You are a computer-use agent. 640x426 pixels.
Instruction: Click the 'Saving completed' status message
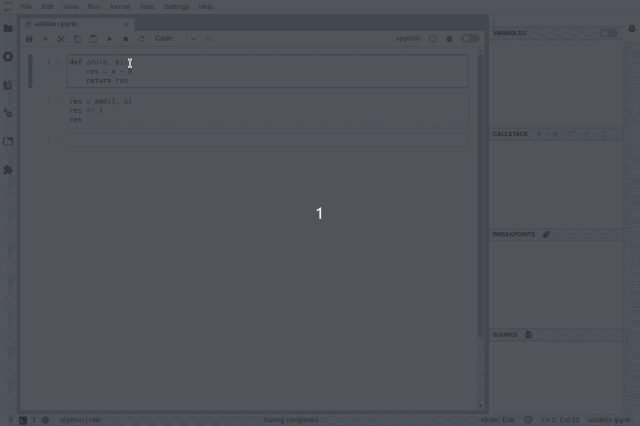pyautogui.click(x=291, y=420)
